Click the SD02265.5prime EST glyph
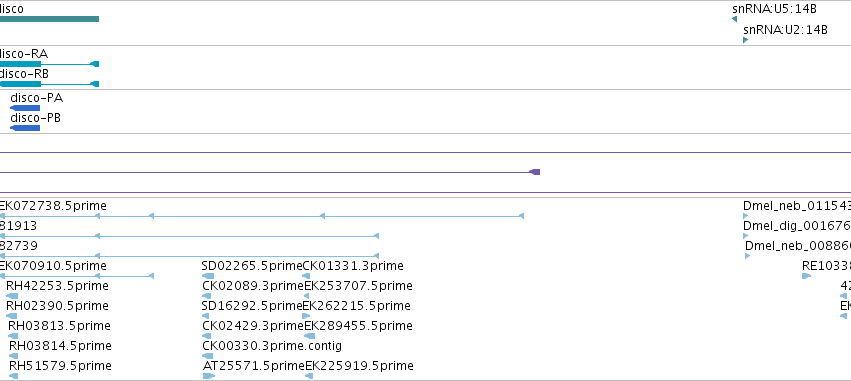Image resolution: width=851 pixels, height=381 pixels. 208,276
